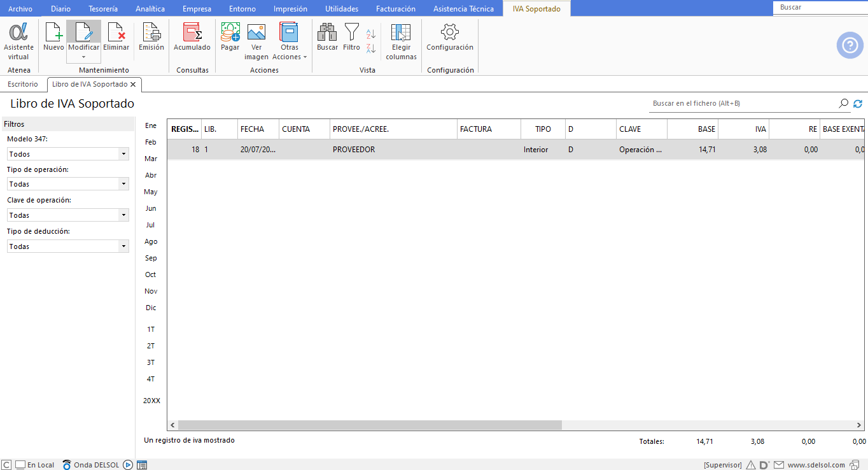Filter by month Sep
Image resolution: width=868 pixels, height=470 pixels.
(x=151, y=258)
